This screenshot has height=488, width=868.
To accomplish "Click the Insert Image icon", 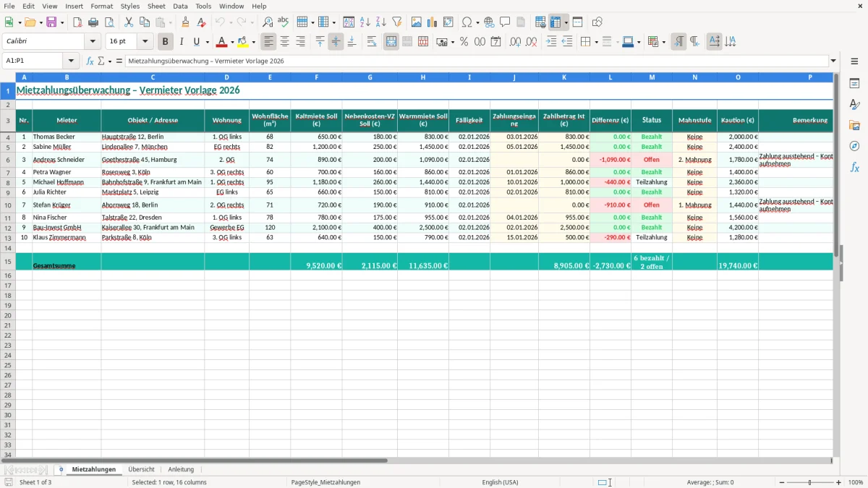I will (417, 22).
